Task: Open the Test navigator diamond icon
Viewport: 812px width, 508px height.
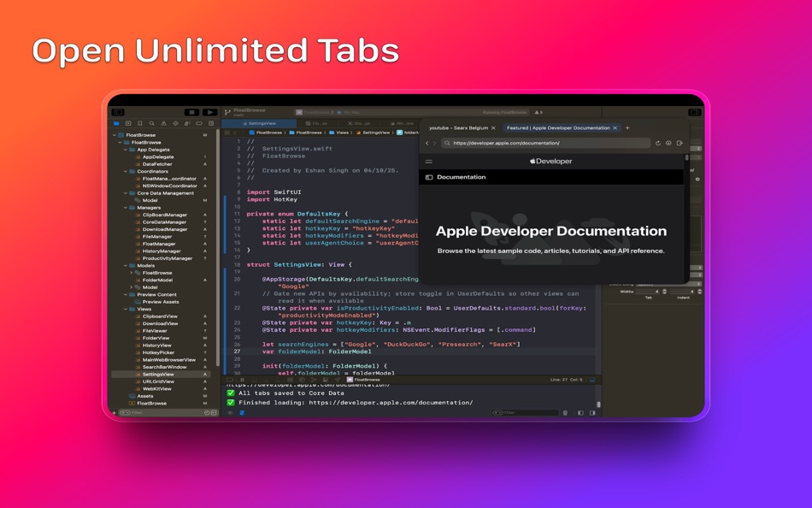Action: pyautogui.click(x=175, y=123)
